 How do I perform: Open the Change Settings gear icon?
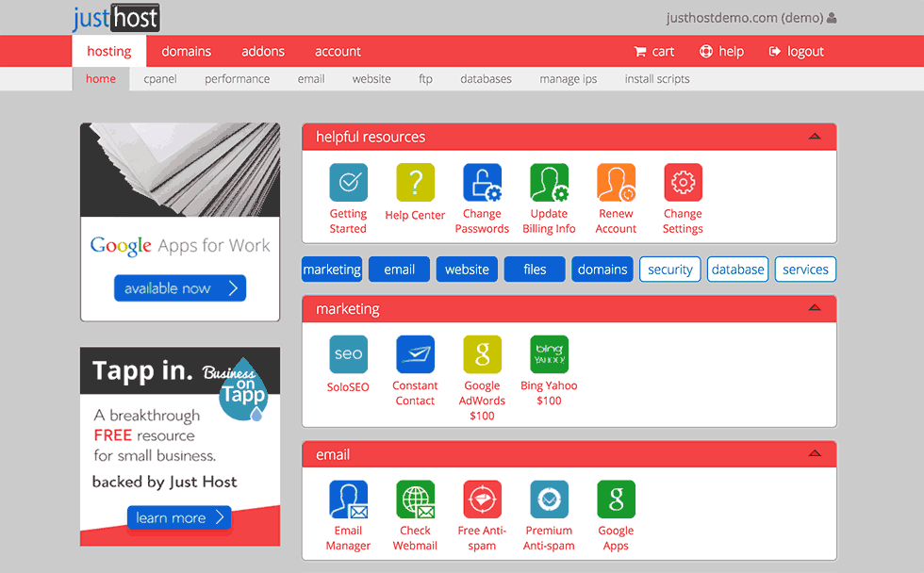(x=683, y=183)
